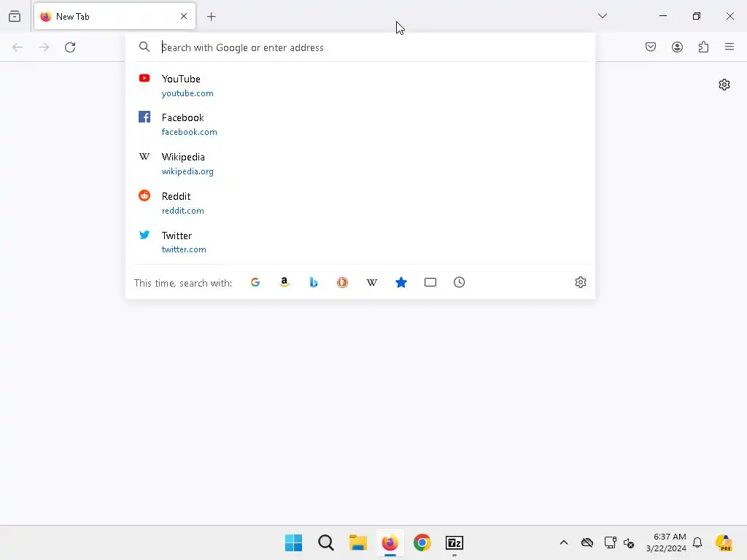Viewport: 747px width, 560px height.
Task: Open the notifications bell
Action: (697, 542)
